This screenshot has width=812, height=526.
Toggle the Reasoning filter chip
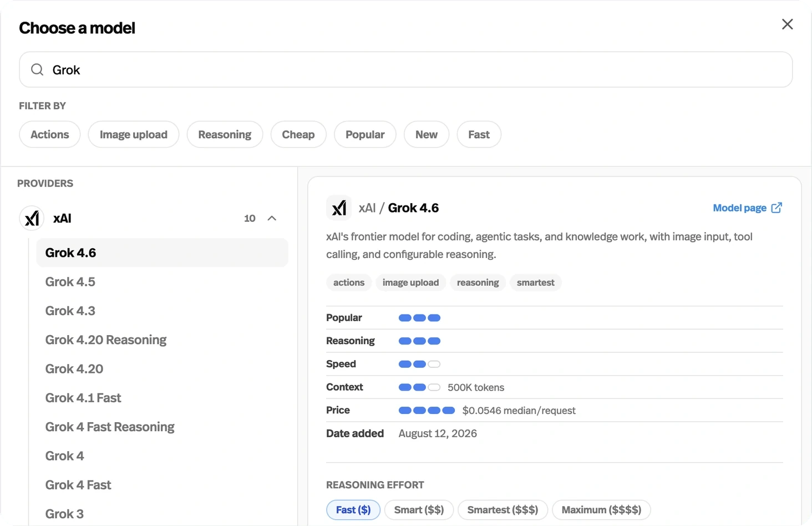(x=225, y=134)
